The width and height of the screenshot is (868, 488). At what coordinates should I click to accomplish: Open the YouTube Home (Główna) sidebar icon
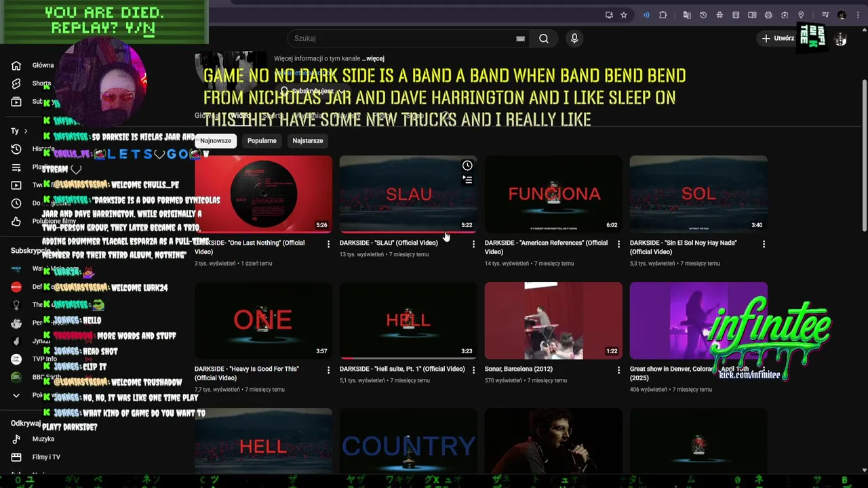[x=16, y=66]
